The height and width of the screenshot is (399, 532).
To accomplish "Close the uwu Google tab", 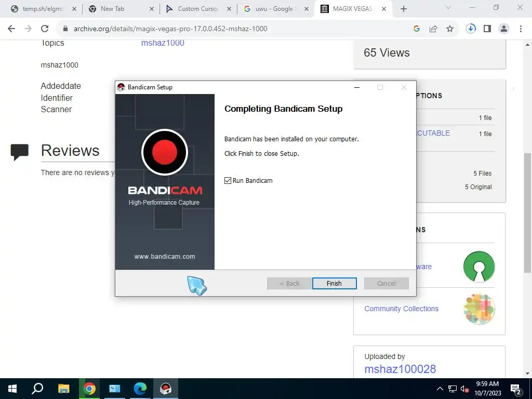I will [307, 9].
